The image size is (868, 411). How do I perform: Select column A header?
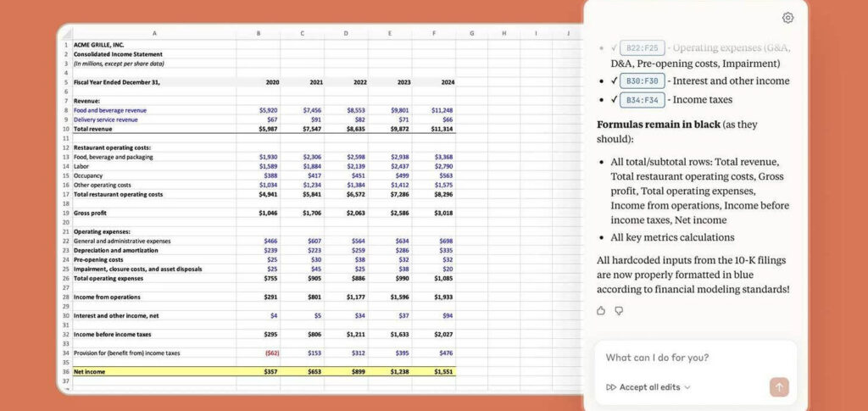click(x=154, y=33)
